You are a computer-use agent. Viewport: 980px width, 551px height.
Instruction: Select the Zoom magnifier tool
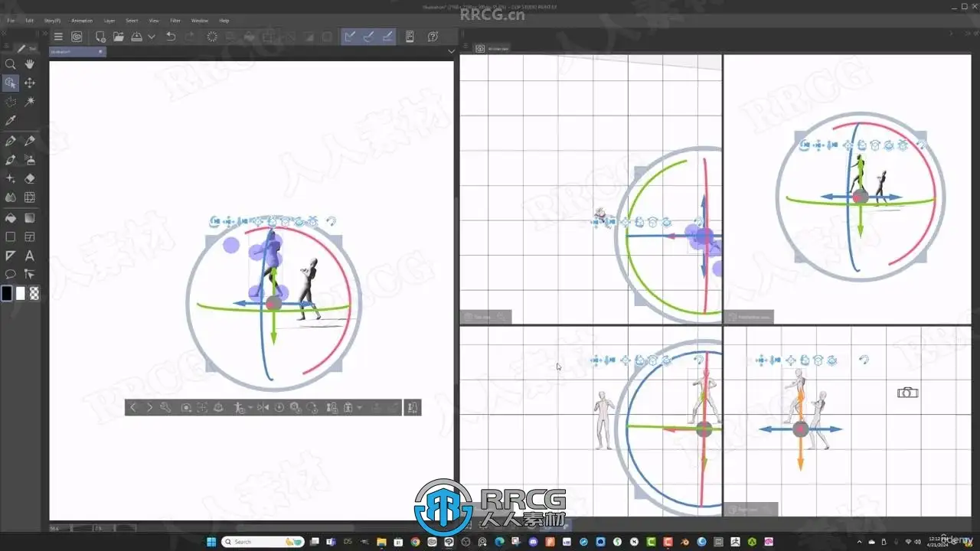tap(11, 64)
